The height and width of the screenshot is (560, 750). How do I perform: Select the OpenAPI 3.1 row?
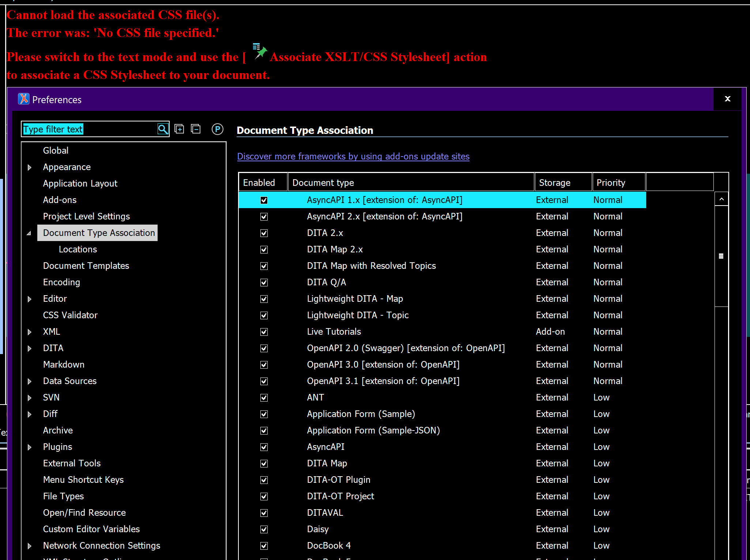pos(442,381)
